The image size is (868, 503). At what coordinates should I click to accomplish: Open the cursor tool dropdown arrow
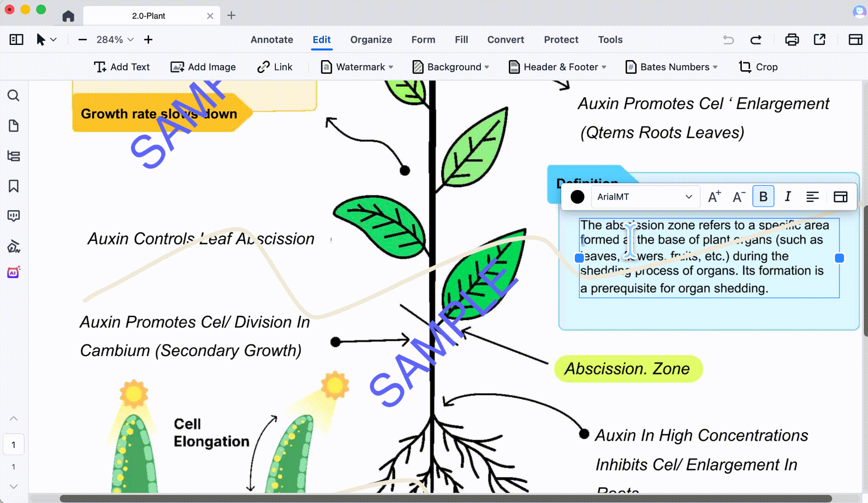pos(54,39)
